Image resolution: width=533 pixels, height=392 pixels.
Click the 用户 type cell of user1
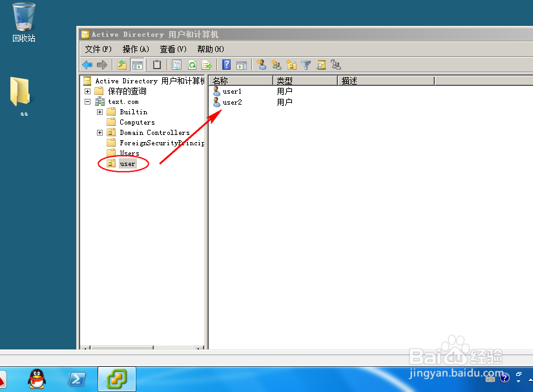coord(284,91)
